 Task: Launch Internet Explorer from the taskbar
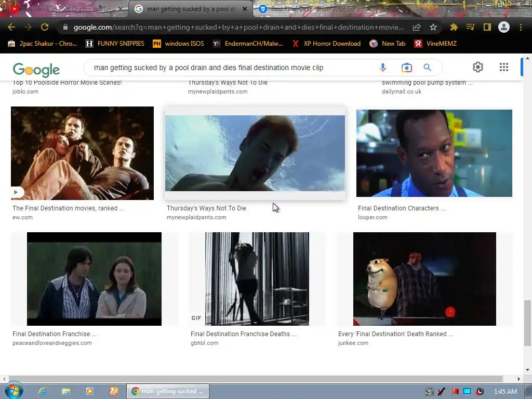42,391
